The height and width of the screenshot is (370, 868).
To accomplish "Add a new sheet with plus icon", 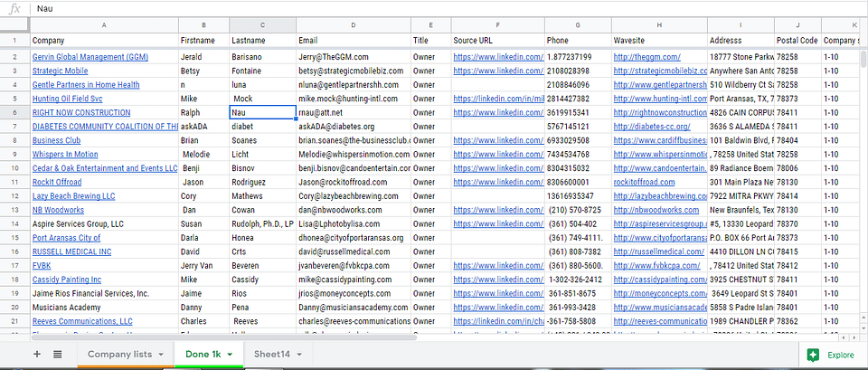I will [37, 355].
